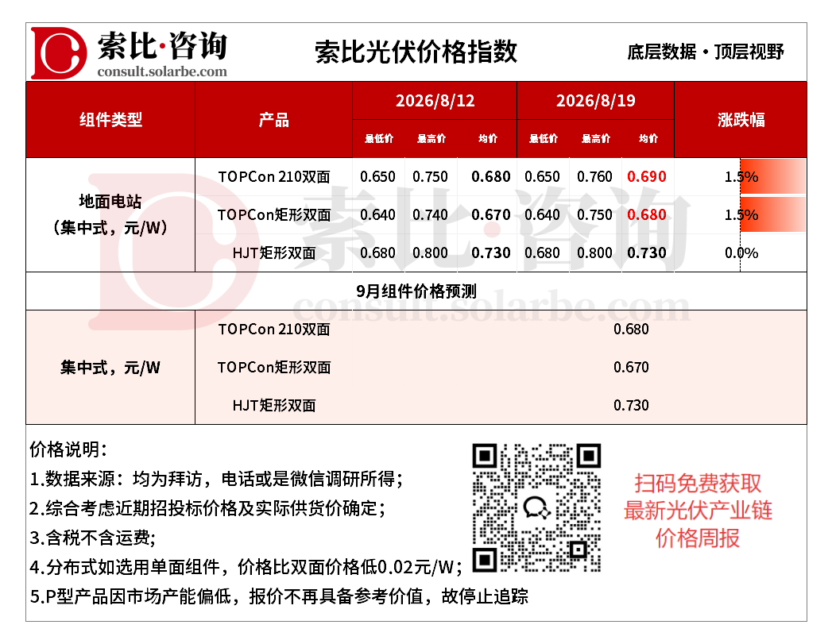Click the '价格说明:' notes heading
The image size is (832, 644).
(x=68, y=449)
